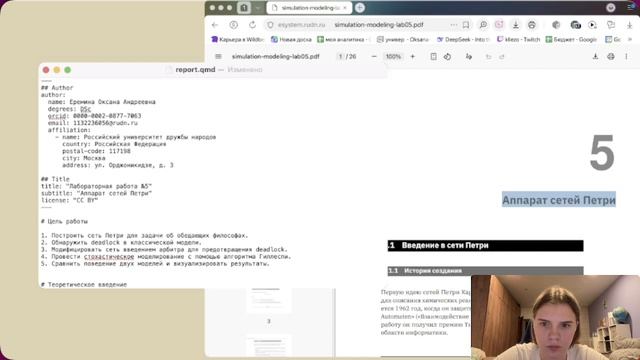Viewport: 640px width, 360px height.
Task: Click the orcid line in report.qmd
Action: pyautogui.click(x=94, y=116)
